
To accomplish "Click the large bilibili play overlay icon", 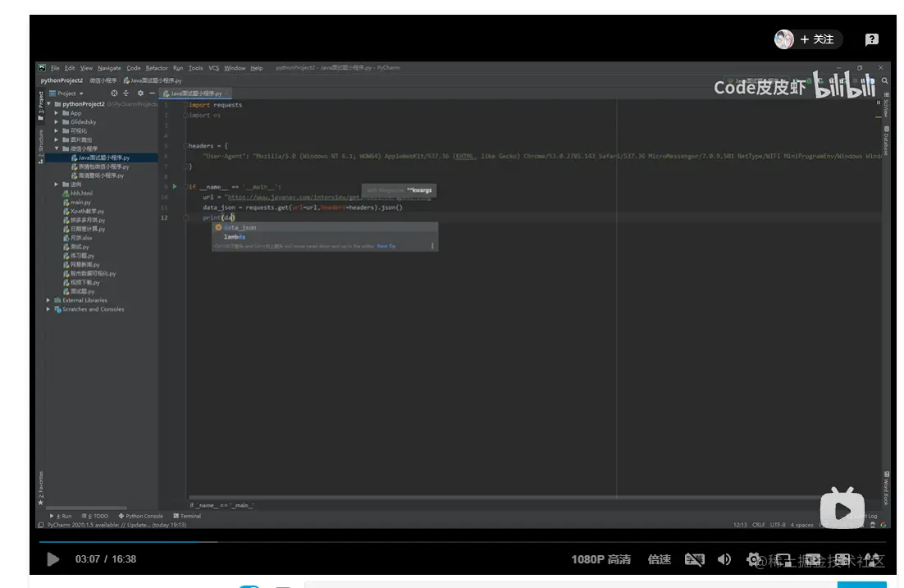I will pos(842,508).
